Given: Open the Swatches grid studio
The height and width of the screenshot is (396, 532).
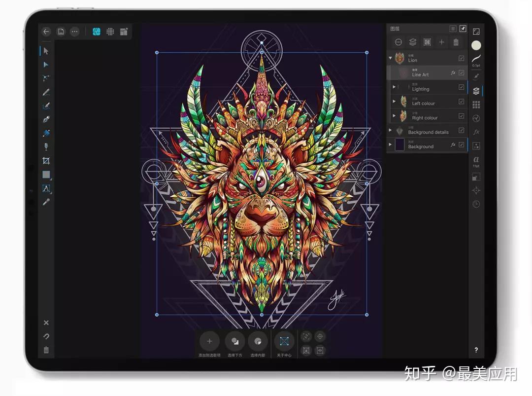Looking at the screenshot, I should coord(476,105).
